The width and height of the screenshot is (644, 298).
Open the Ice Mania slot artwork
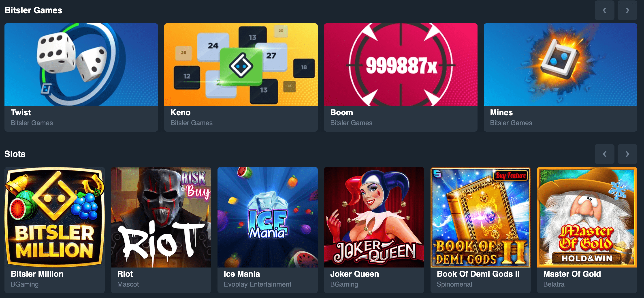coord(267,217)
